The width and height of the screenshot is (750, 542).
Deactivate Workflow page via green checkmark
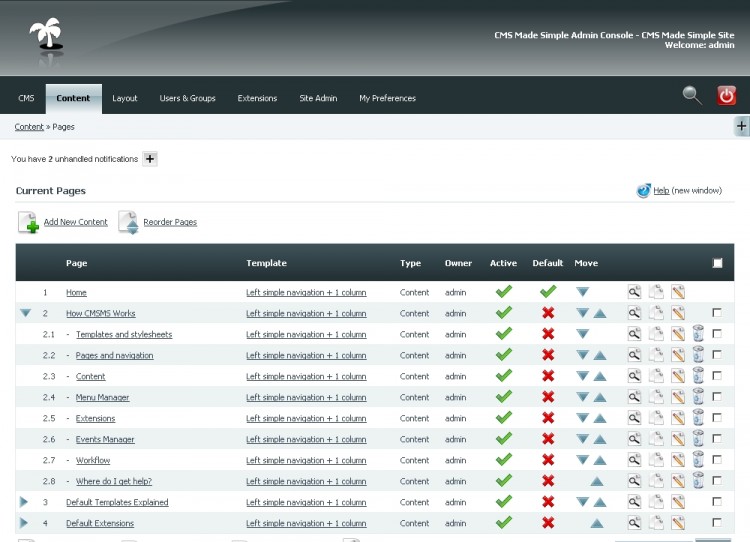tap(504, 459)
